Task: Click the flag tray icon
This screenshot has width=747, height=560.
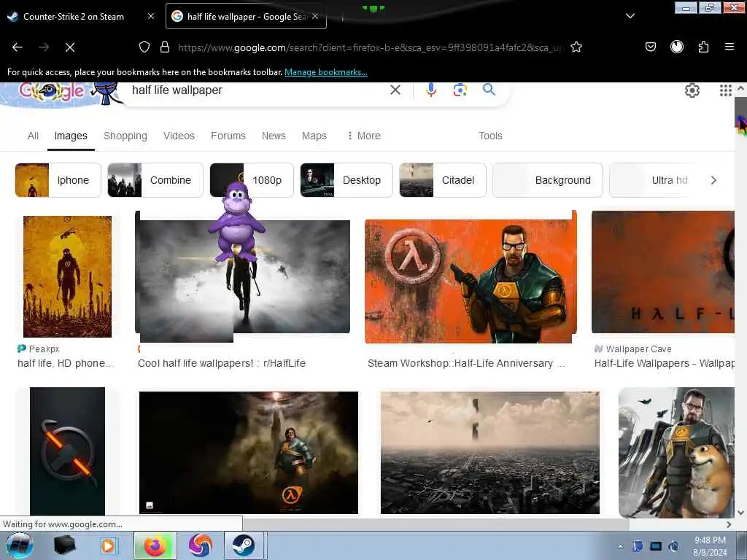Action: [x=638, y=546]
